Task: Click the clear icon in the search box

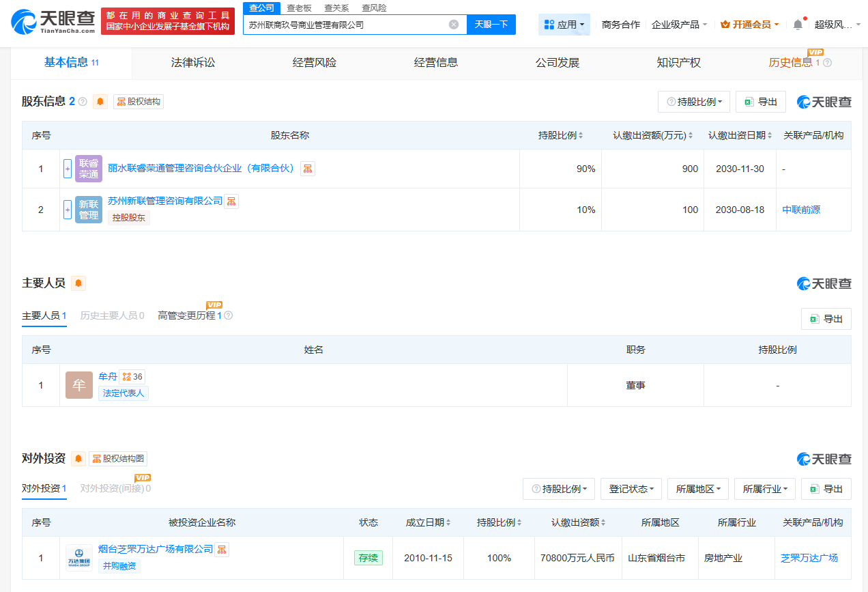Action: coord(454,24)
